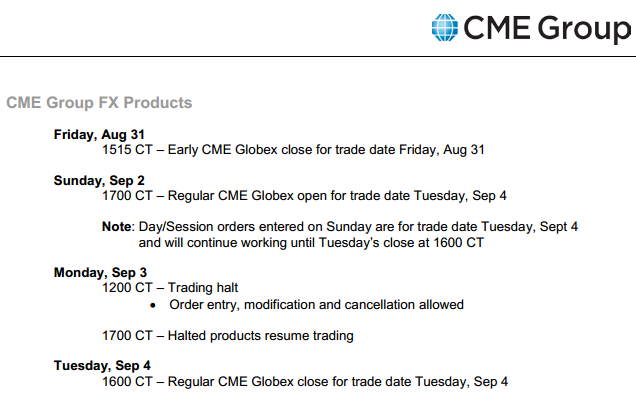The width and height of the screenshot is (636, 414).
Task: Click the line about Tuesday's close at 1600 CT
Action: (311, 242)
